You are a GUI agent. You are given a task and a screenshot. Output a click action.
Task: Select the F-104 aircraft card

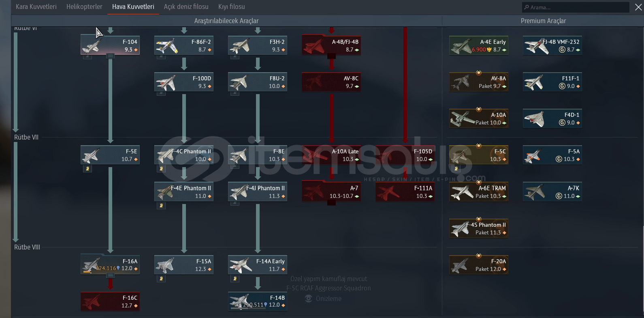click(110, 45)
